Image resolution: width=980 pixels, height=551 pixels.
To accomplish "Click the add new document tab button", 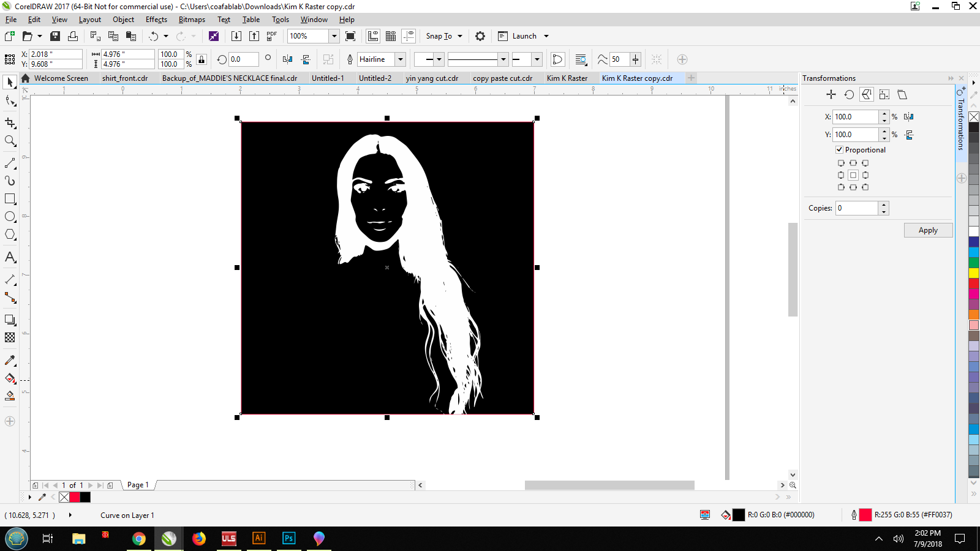I will tap(691, 78).
